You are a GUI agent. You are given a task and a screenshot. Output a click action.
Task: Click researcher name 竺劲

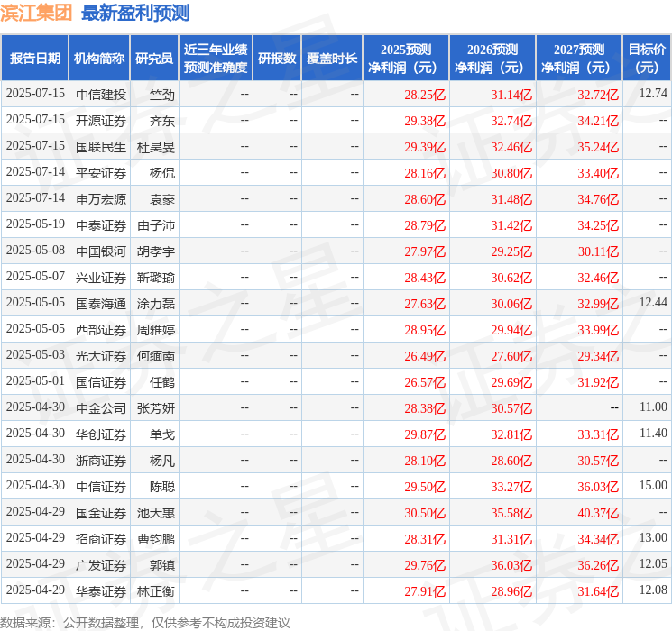[x=162, y=95]
